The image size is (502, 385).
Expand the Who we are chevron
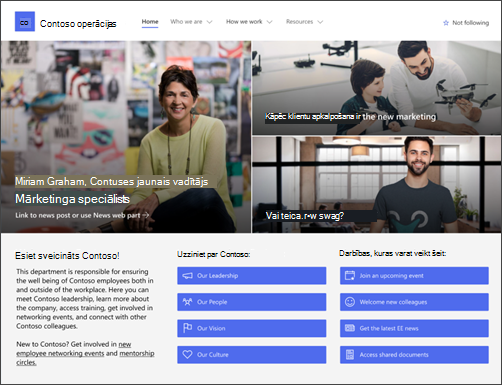pyautogui.click(x=209, y=22)
